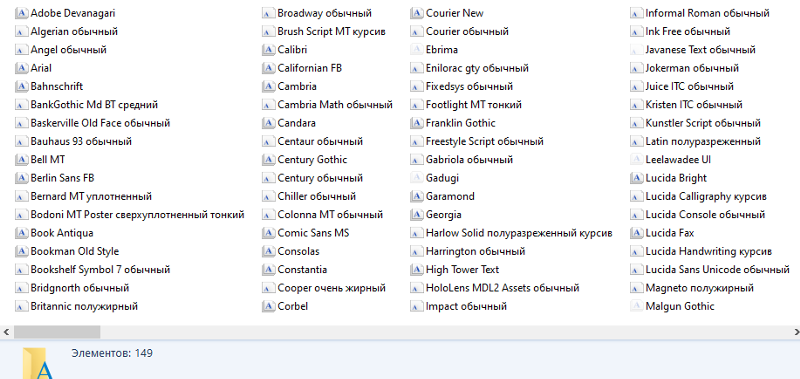Select 'Gabriola обычный' font name
The height and width of the screenshot is (379, 800).
click(469, 160)
